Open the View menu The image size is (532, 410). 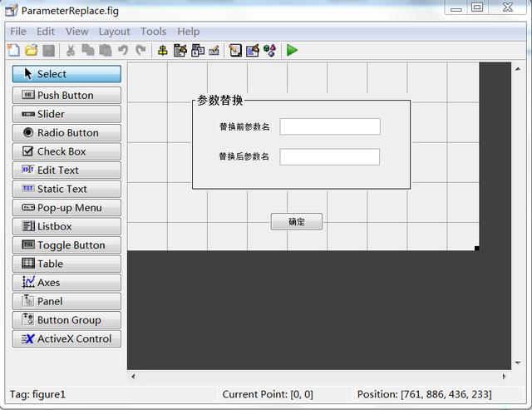pos(77,32)
